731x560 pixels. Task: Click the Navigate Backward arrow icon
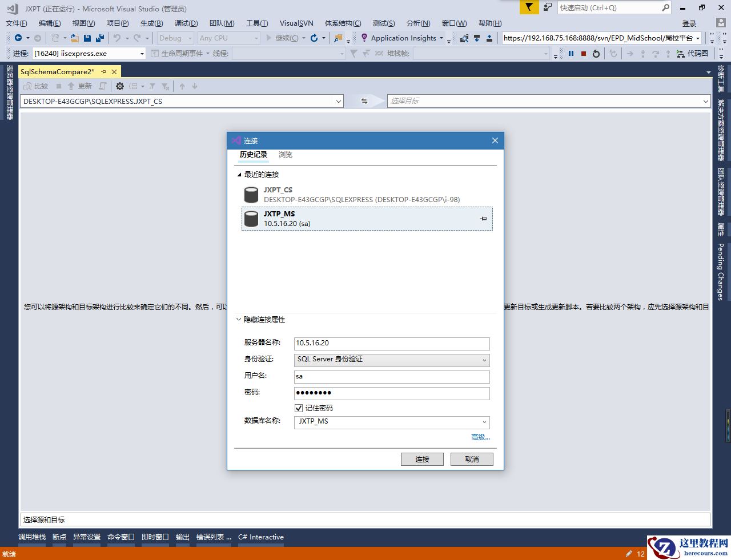coord(18,38)
